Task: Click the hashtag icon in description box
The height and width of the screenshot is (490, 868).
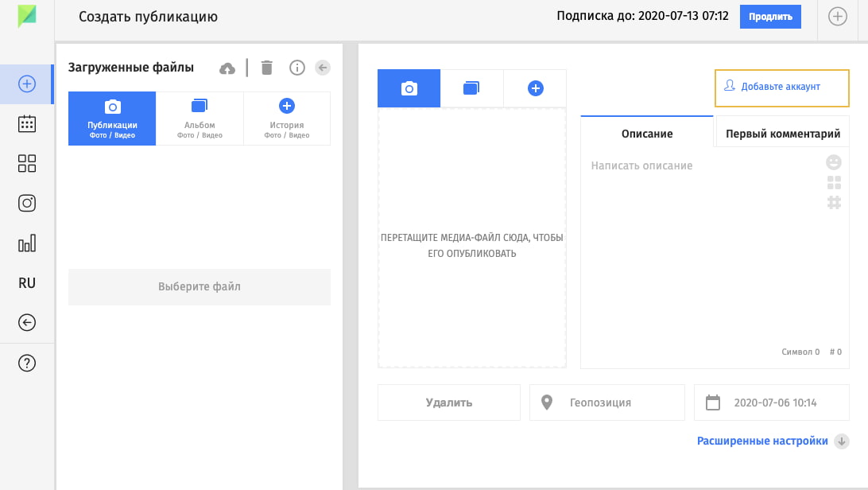Action: (x=834, y=202)
